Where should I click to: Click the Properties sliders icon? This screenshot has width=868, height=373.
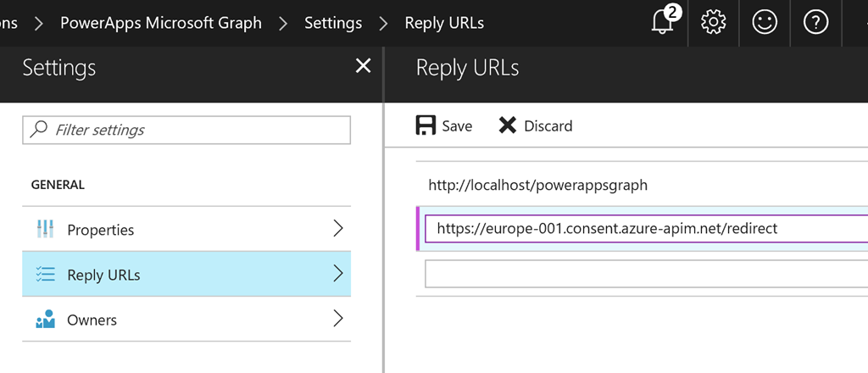click(x=45, y=229)
